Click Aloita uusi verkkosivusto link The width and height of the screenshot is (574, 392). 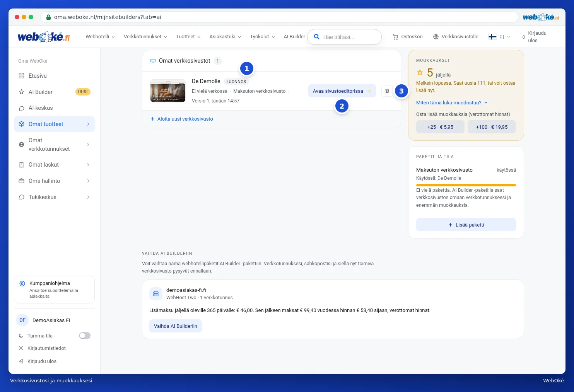point(181,119)
